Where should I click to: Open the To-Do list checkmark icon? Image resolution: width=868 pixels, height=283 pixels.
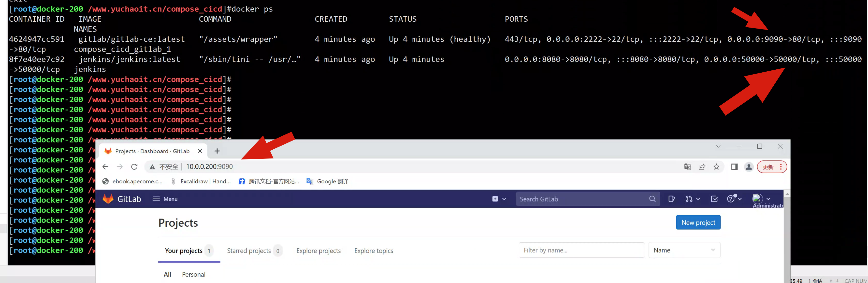pyautogui.click(x=714, y=199)
